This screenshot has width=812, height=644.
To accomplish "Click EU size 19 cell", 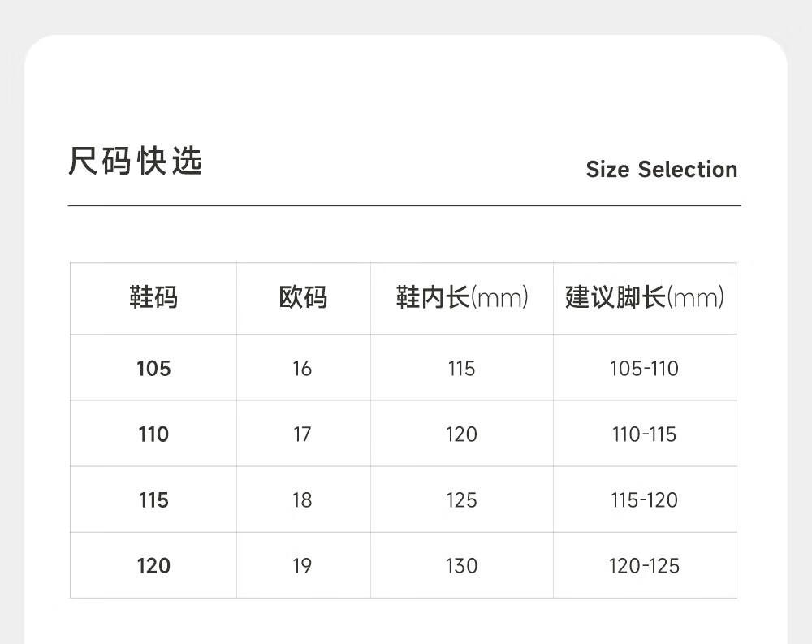I will [x=302, y=566].
